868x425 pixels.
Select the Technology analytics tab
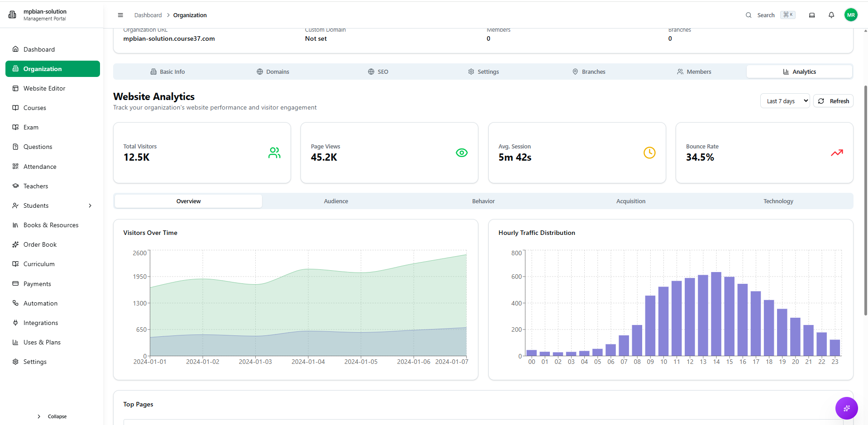coord(778,201)
